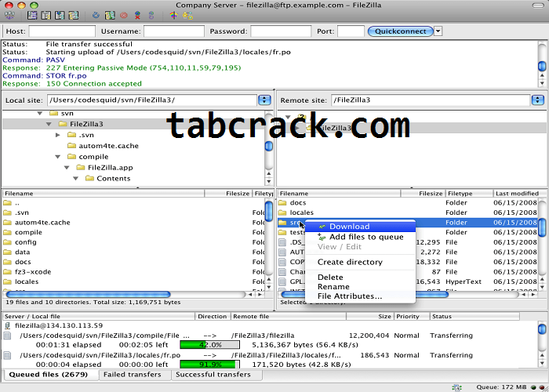Collapse the FileZilla3 local tree node

pos(49,124)
